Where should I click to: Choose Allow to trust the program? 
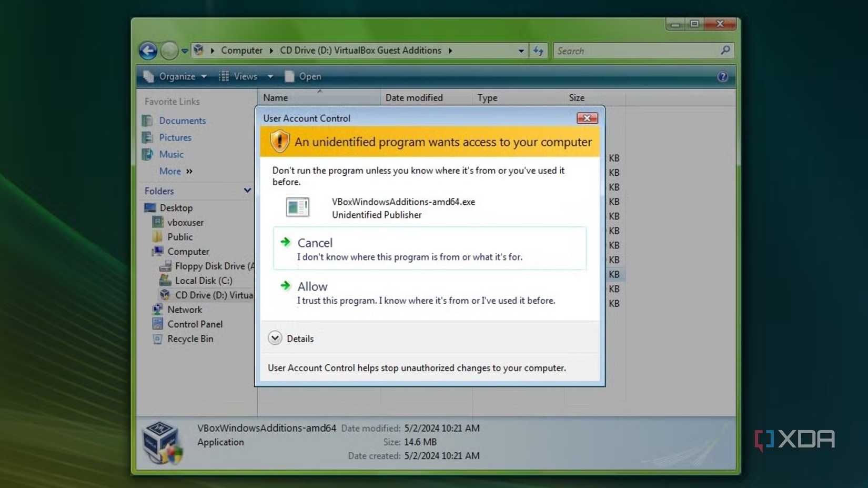pyautogui.click(x=312, y=286)
